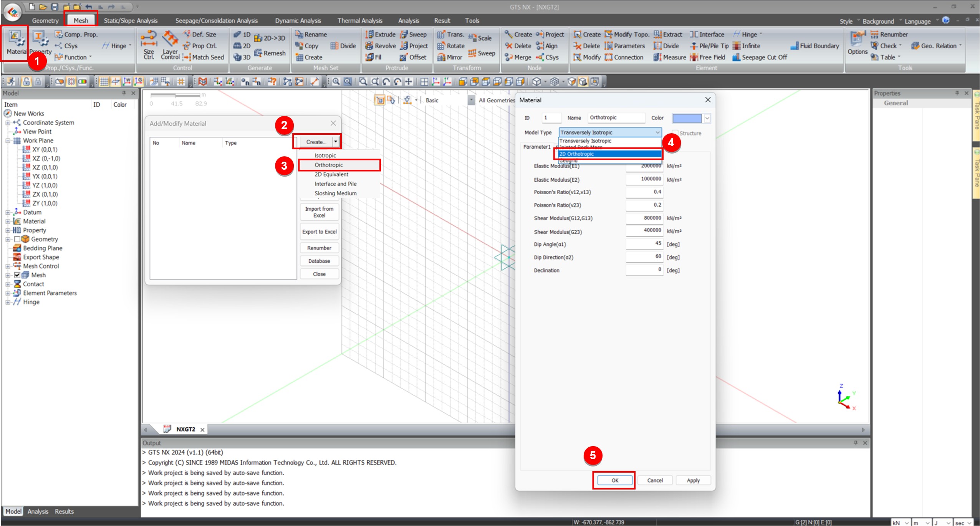The height and width of the screenshot is (526, 980).
Task: Open Size Control tool
Action: 149,45
